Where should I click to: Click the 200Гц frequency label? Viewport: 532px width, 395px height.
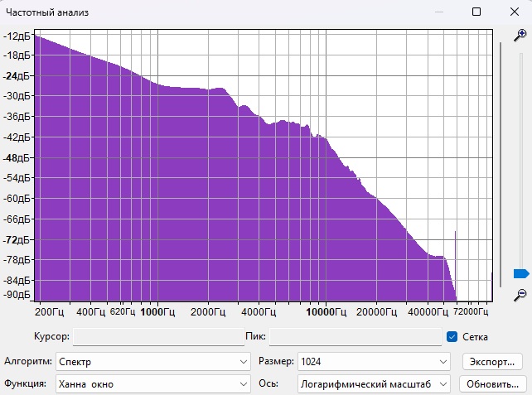(49, 312)
